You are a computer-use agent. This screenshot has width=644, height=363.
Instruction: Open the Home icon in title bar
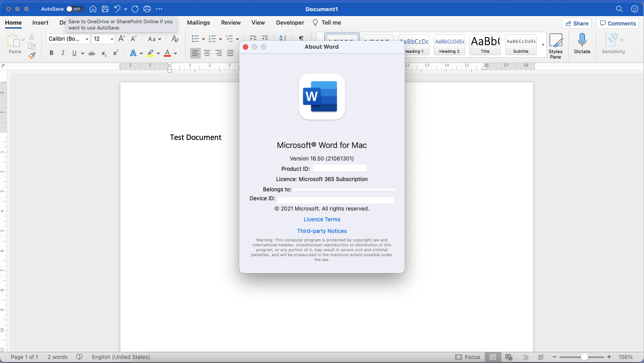pyautogui.click(x=93, y=9)
